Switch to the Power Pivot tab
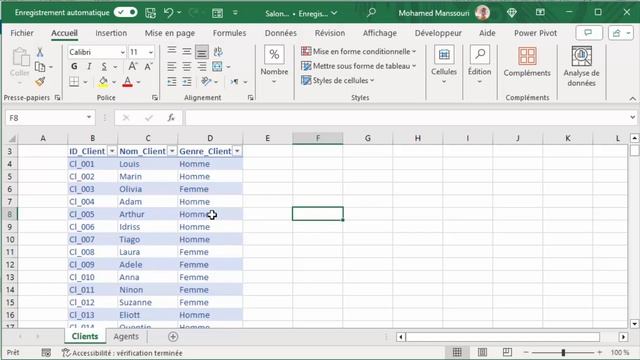Screen dimensions: 640x360 tap(535, 33)
